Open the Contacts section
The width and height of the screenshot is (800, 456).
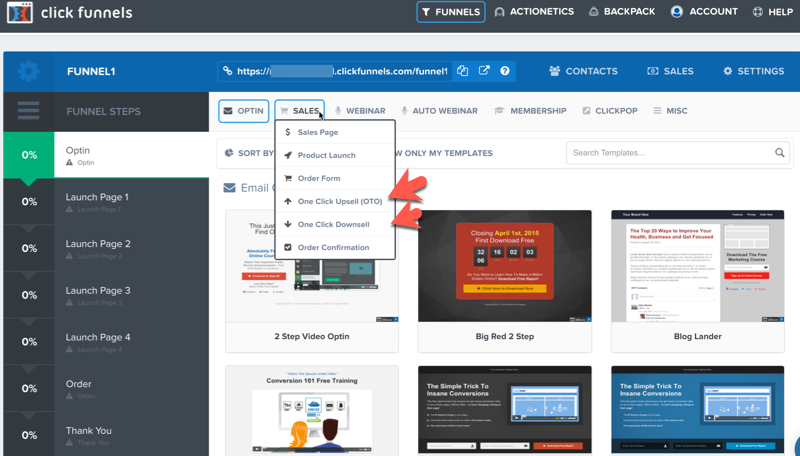pos(583,71)
